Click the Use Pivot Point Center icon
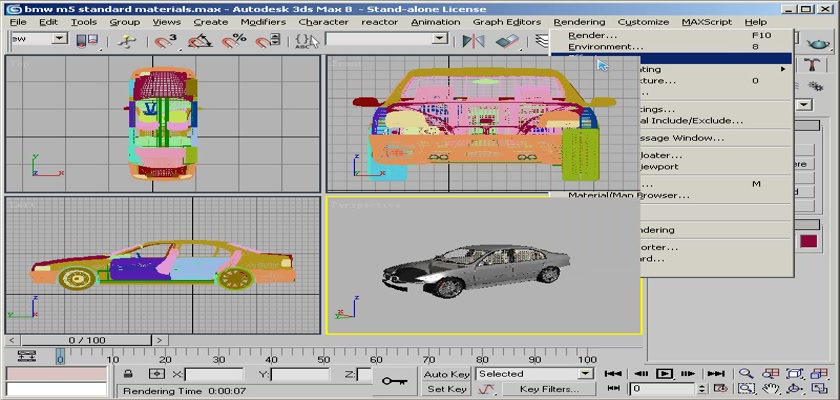This screenshot has height=400, width=840. 87,41
